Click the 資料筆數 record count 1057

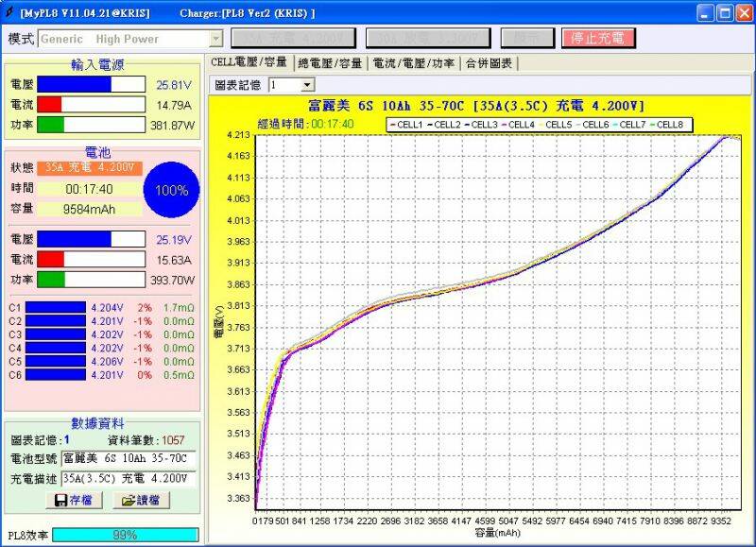point(173,440)
